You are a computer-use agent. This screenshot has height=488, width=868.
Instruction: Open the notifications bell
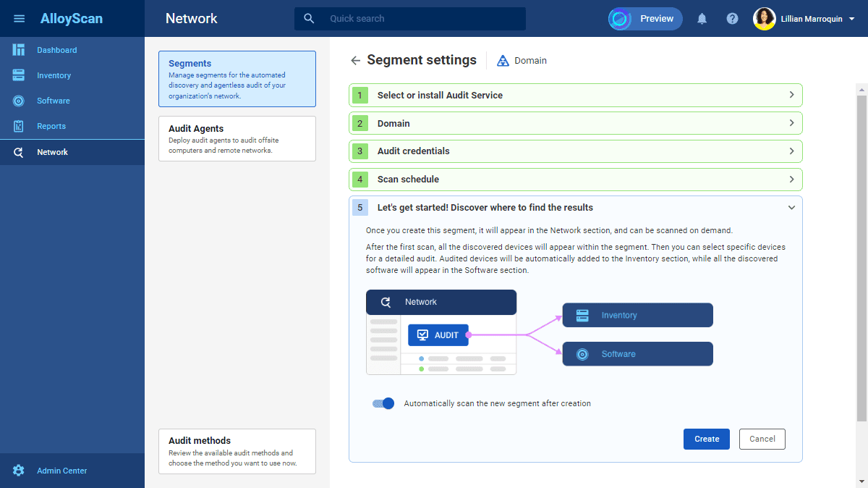(x=702, y=19)
